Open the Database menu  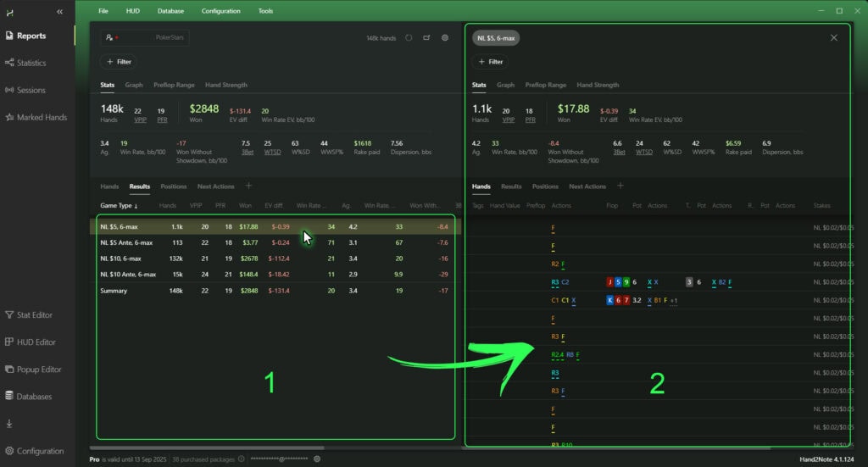[170, 11]
